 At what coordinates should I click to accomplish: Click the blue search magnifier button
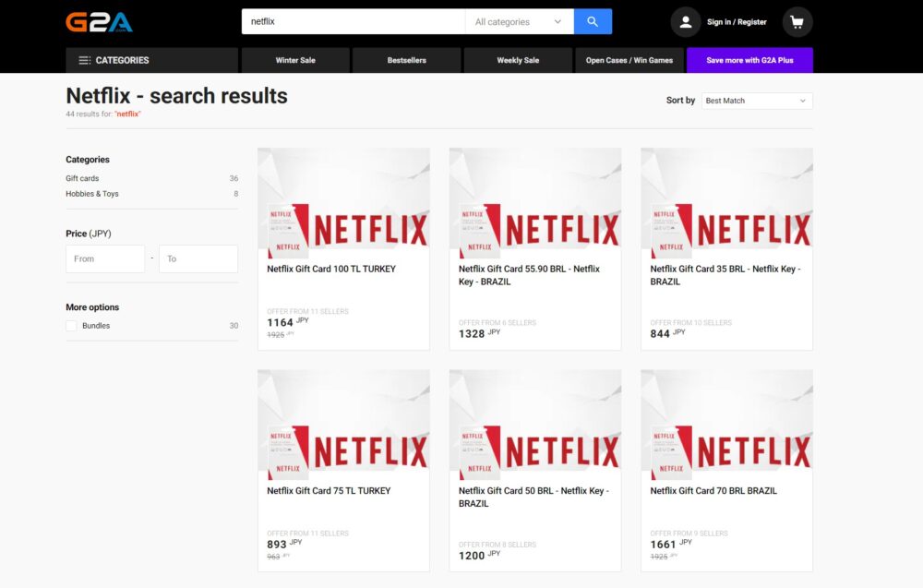coord(593,22)
